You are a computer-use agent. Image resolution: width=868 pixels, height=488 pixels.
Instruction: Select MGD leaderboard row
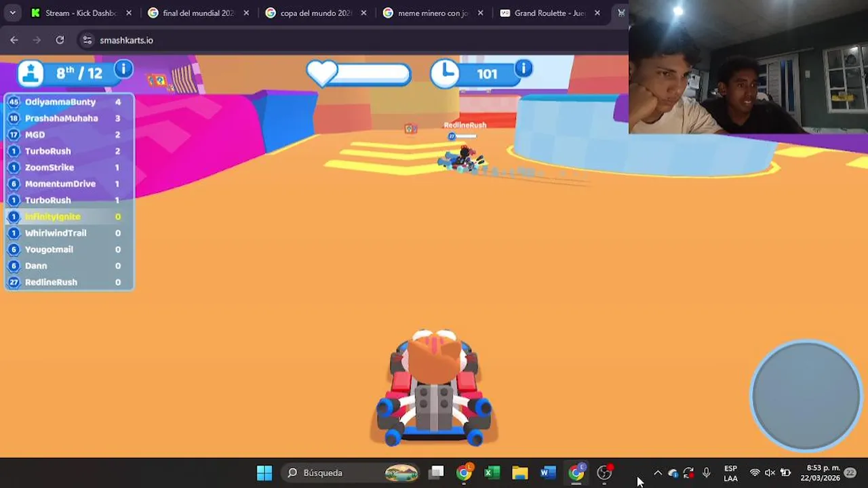point(69,134)
